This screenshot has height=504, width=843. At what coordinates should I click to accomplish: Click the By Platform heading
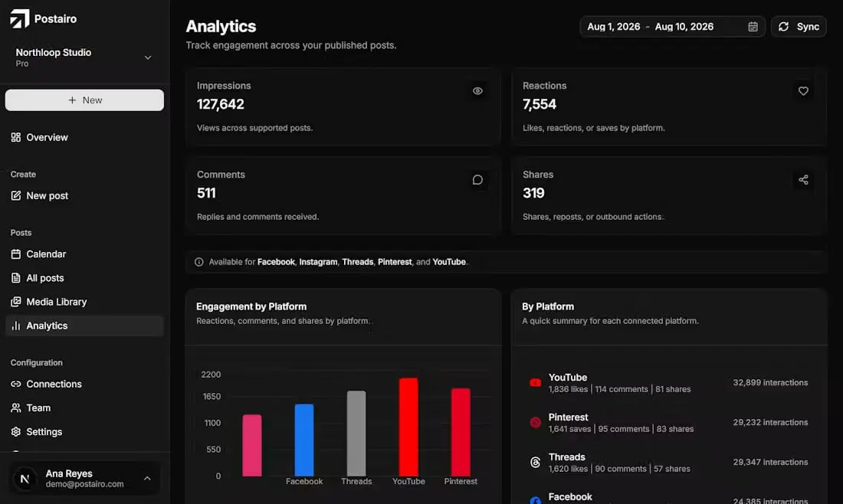pyautogui.click(x=548, y=306)
